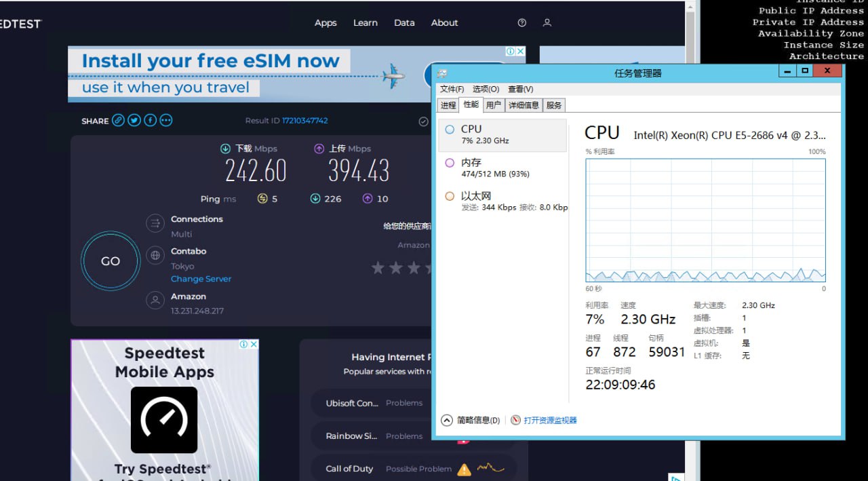Click the Connections mode icon
The height and width of the screenshot is (481, 868).
point(155,223)
